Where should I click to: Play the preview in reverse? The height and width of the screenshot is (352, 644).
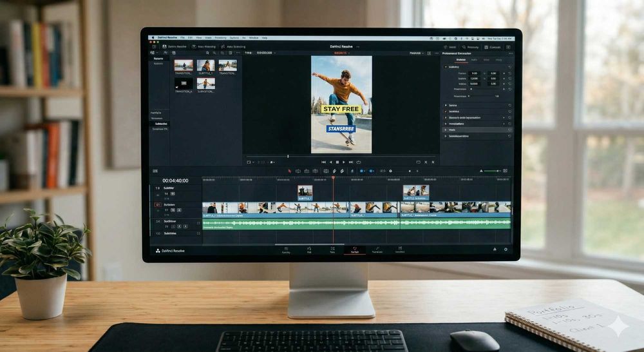(331, 162)
